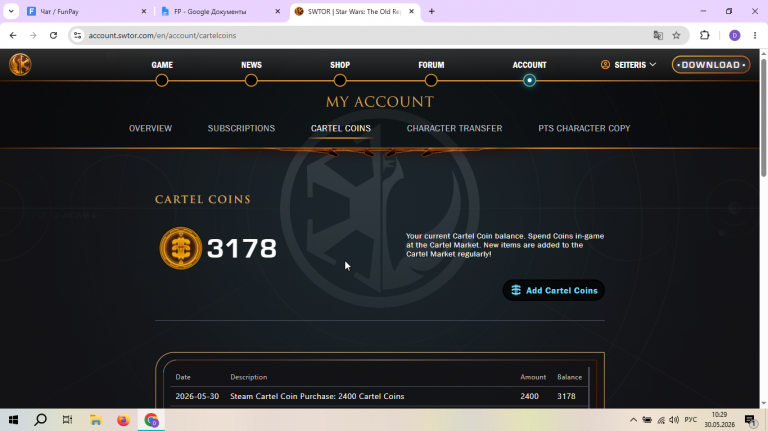Bookmark this page with star icon
768x431 pixels.
click(676, 35)
